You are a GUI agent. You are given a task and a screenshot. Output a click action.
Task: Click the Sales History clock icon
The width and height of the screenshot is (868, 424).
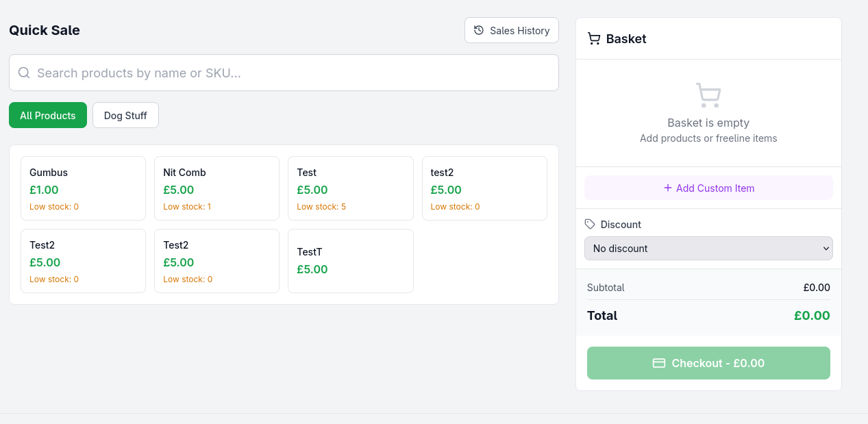point(479,30)
